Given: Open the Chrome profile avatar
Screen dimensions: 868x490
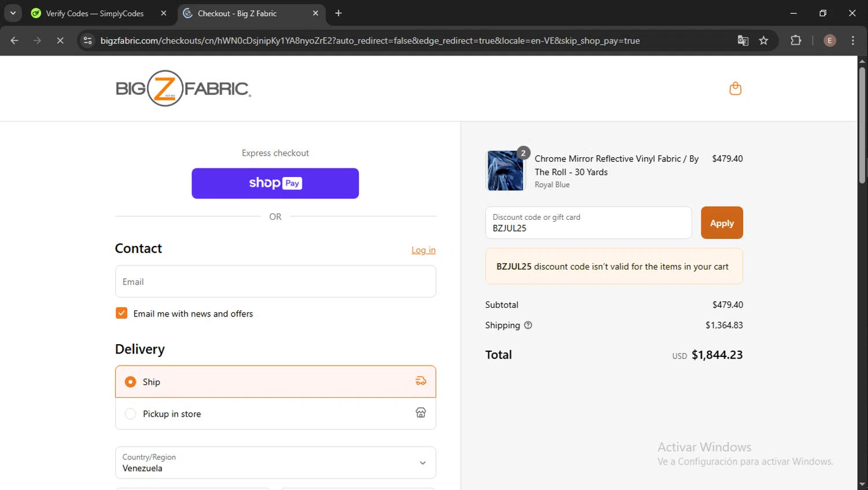Looking at the screenshot, I should point(830,40).
